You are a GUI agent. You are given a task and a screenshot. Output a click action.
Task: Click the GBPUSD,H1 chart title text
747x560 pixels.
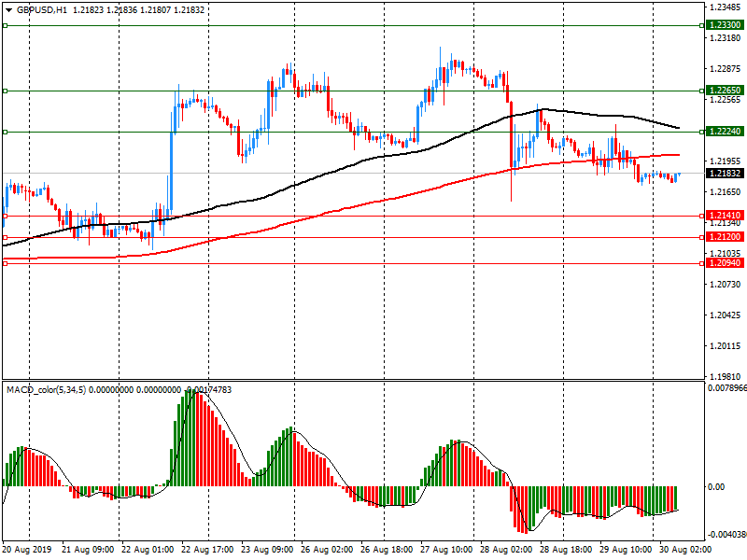pyautogui.click(x=42, y=10)
